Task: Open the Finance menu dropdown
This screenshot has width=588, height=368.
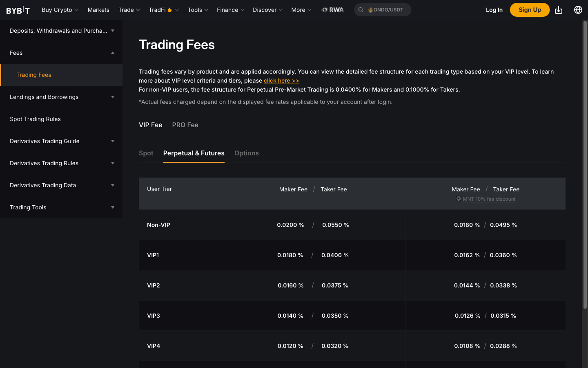Action: tap(231, 10)
